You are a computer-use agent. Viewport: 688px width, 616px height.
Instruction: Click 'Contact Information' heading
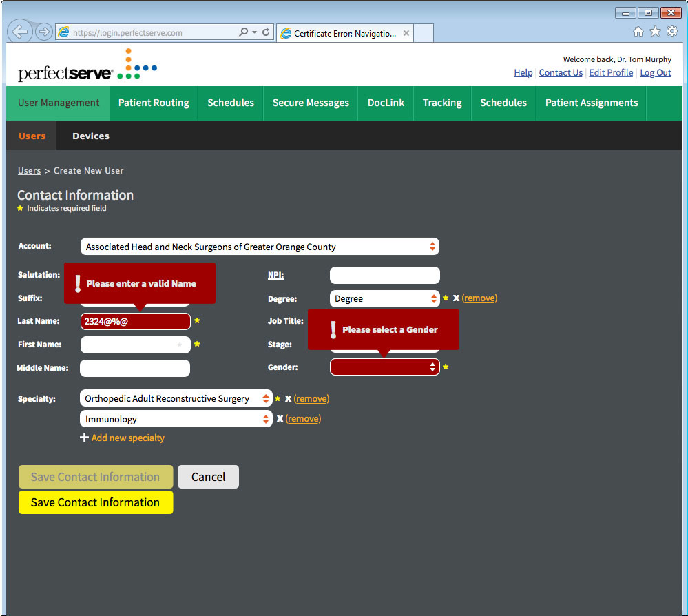pos(76,196)
